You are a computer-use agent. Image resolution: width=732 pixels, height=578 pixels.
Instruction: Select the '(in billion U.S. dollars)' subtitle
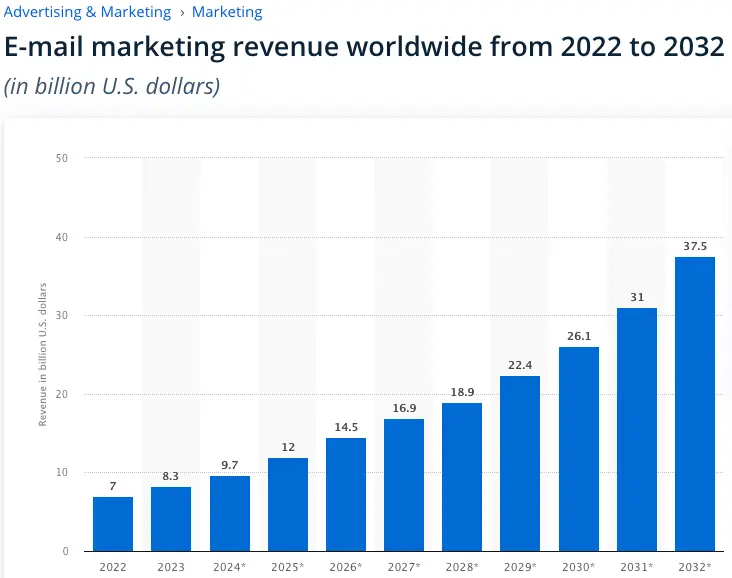111,86
